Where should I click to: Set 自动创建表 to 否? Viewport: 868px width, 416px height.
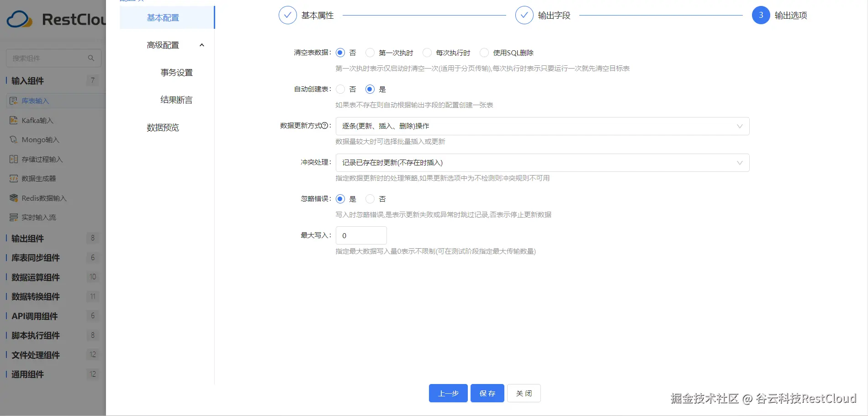click(340, 89)
